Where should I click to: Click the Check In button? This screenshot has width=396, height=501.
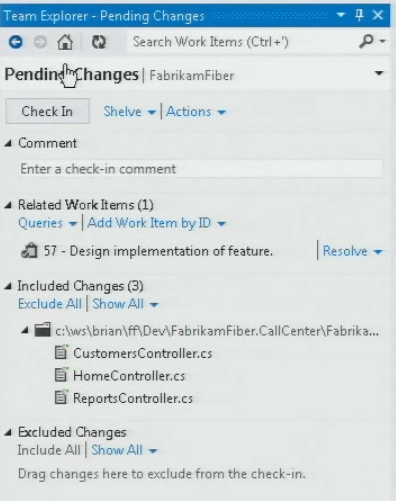pyautogui.click(x=47, y=111)
